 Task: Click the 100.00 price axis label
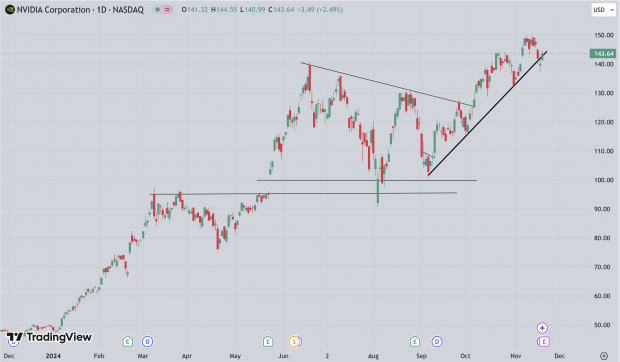[604, 180]
